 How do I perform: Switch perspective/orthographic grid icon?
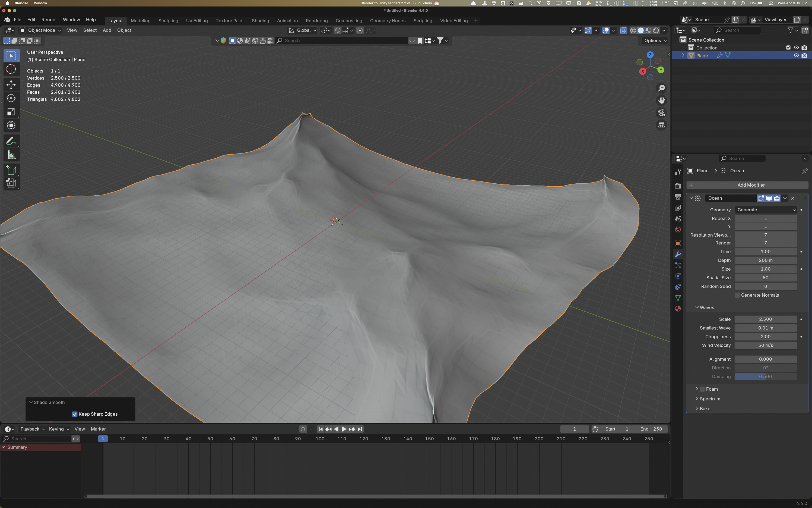pos(661,125)
